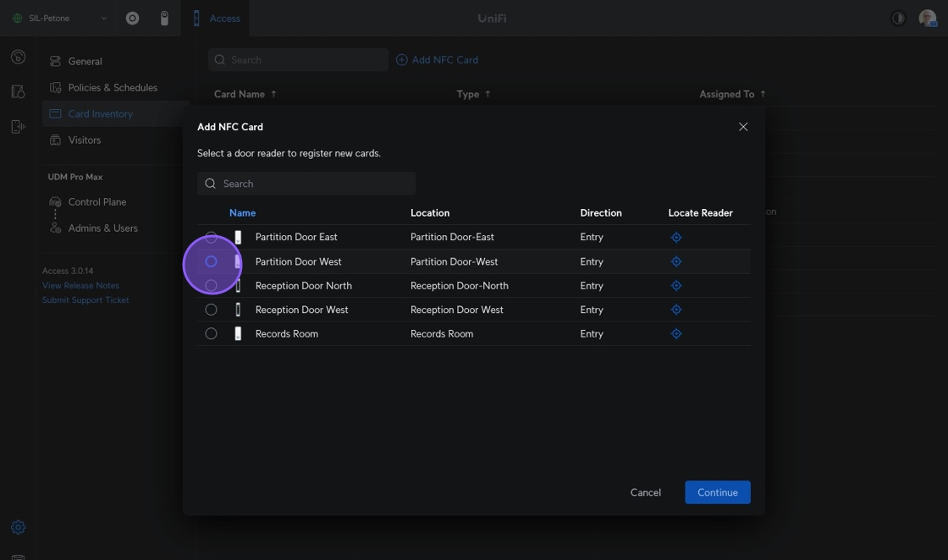The height and width of the screenshot is (560, 948).
Task: Sort readers by Name column header
Action: point(242,213)
